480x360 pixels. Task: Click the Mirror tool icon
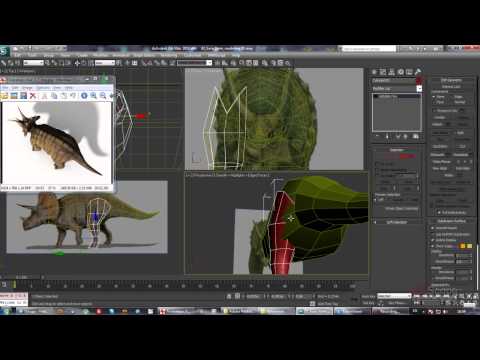point(218,63)
